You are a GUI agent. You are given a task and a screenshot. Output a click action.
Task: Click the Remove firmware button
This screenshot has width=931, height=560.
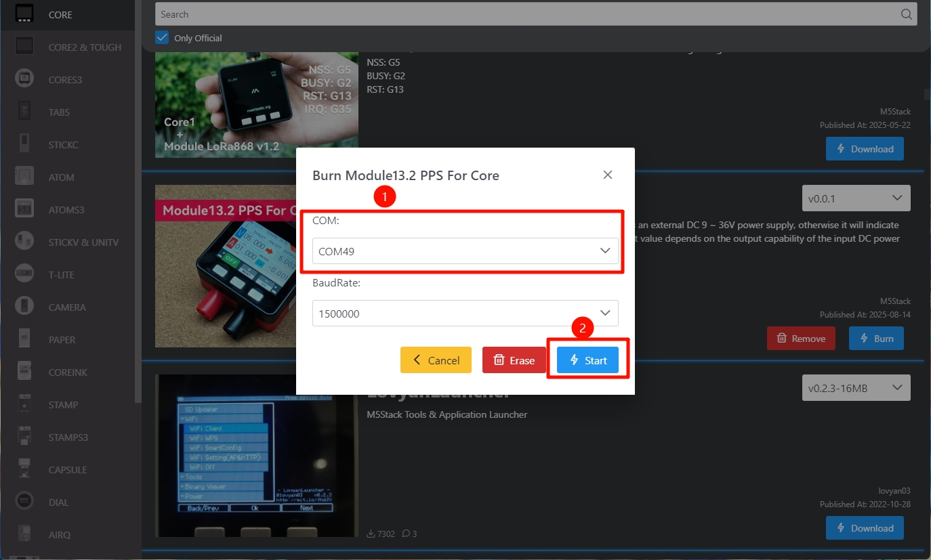pos(801,339)
